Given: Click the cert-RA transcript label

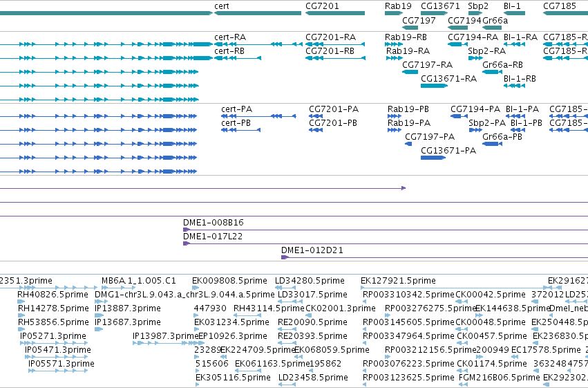Looking at the screenshot, I should [230, 37].
